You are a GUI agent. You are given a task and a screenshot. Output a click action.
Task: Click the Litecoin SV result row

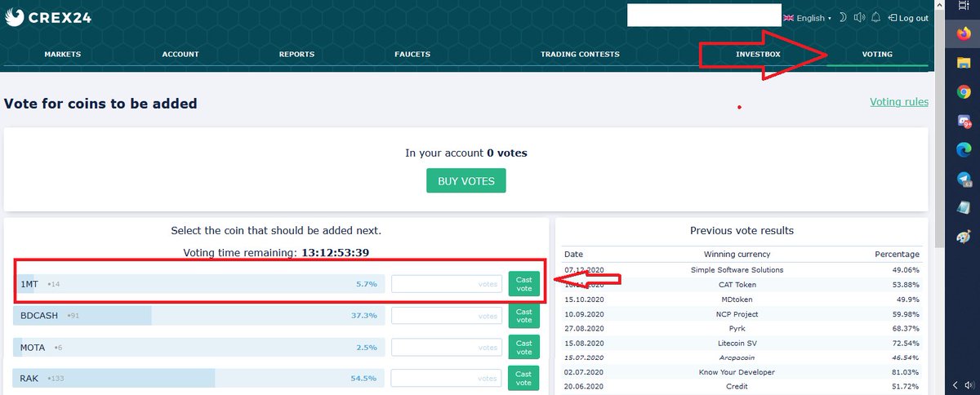click(x=742, y=343)
